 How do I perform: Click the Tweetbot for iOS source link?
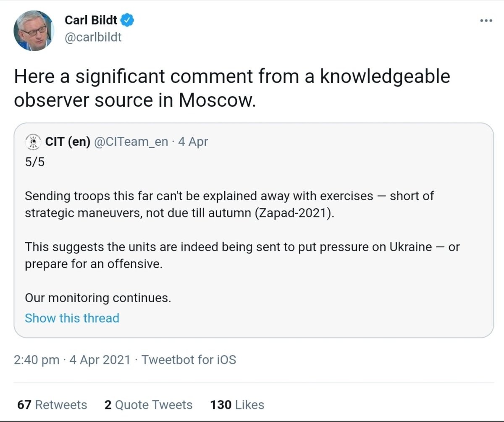[x=189, y=360]
